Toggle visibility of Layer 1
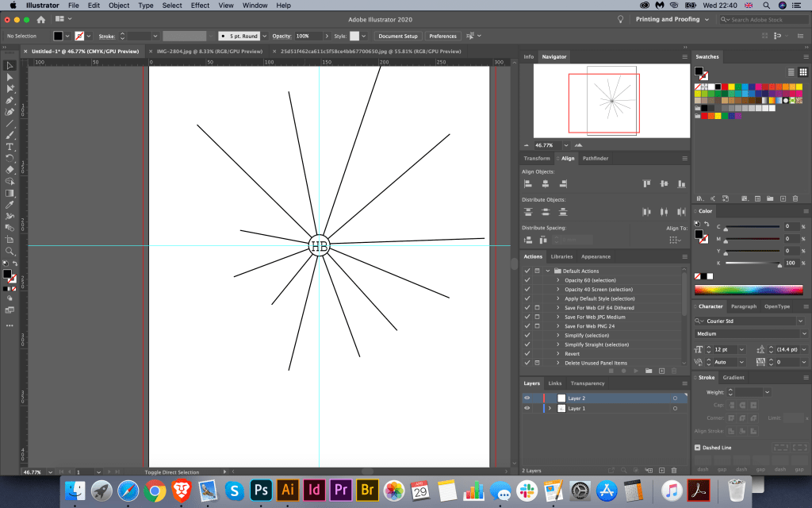The height and width of the screenshot is (508, 812). 527,408
